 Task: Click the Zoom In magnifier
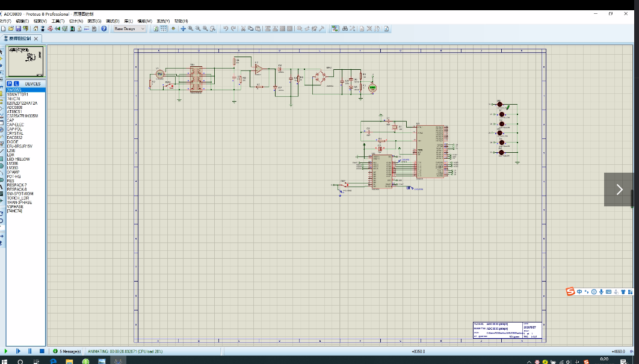(190, 28)
